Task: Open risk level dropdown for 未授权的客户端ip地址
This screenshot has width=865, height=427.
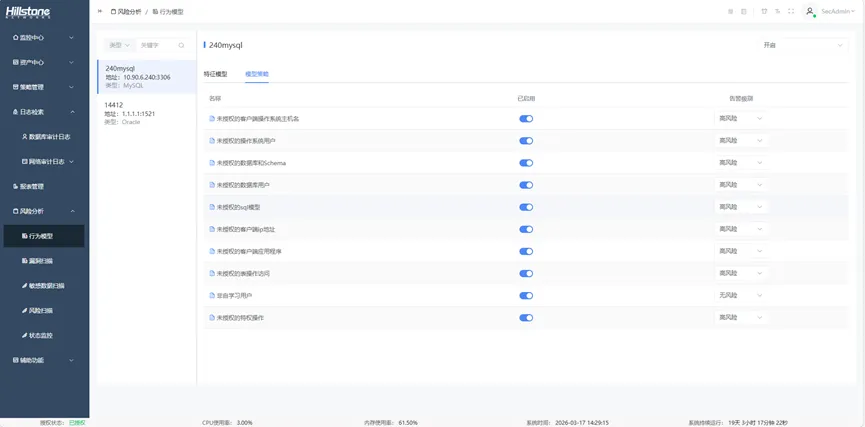Action: (x=741, y=229)
